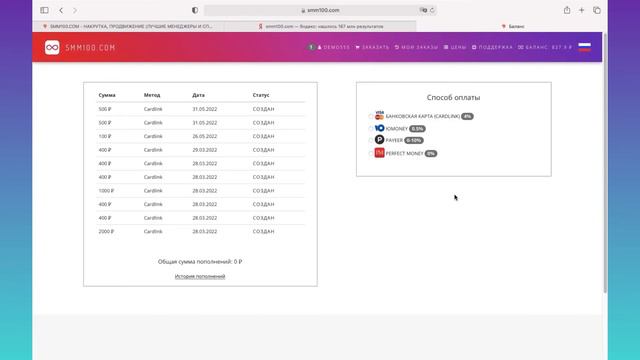
Task: Go forward with Safari's forward arrow
Action: coord(75,10)
